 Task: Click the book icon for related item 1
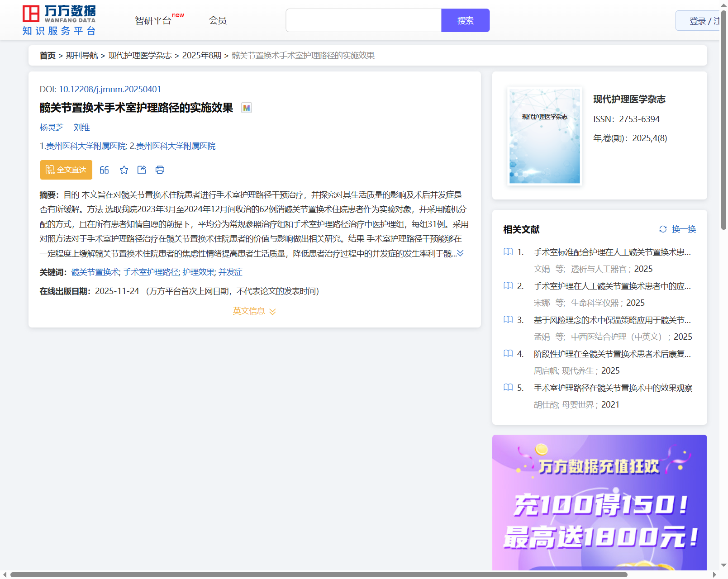click(508, 252)
